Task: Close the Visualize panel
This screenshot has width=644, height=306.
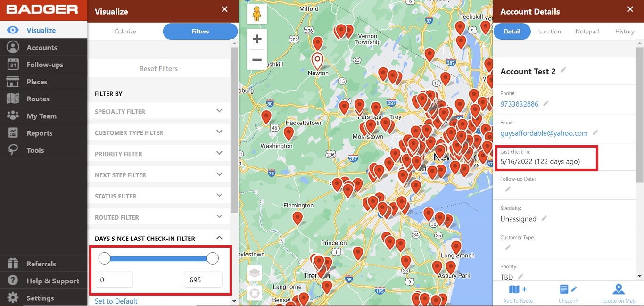Action: [x=224, y=9]
